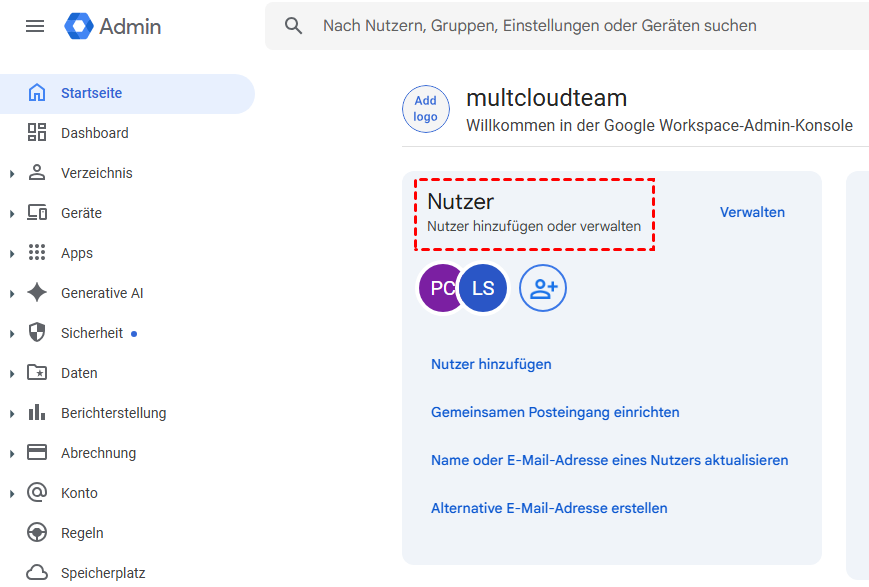
Task: Click the Generative AI sparkle icon
Action: click(37, 293)
